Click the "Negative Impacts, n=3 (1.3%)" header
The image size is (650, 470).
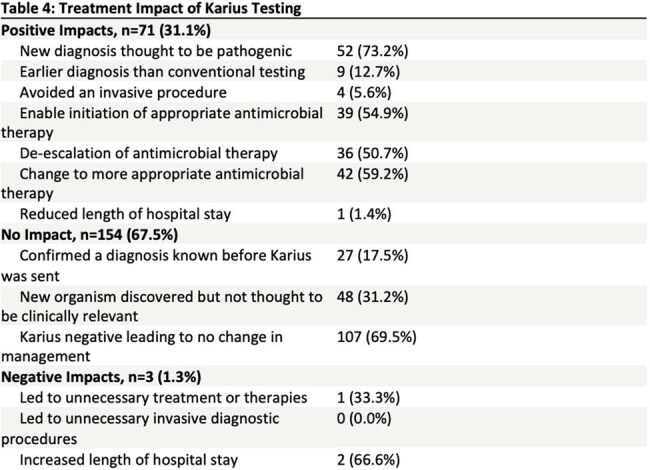point(101,377)
